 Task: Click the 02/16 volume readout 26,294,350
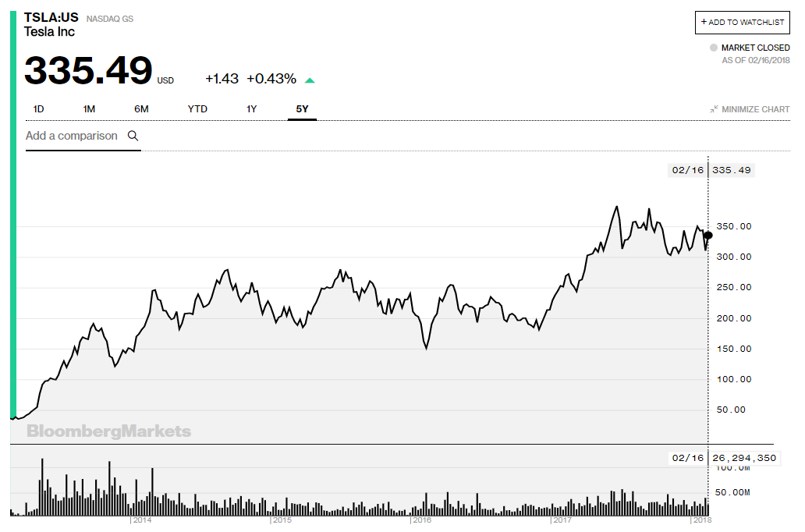tap(744, 458)
